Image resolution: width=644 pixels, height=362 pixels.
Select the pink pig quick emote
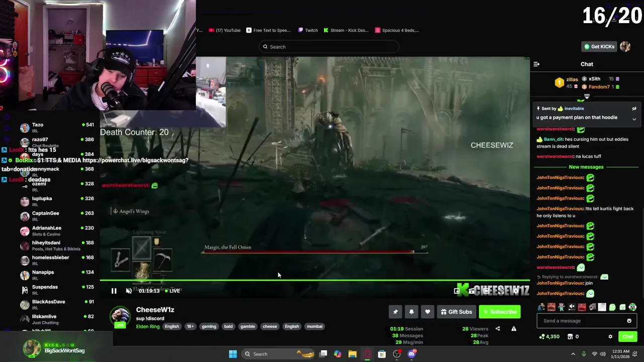click(561, 307)
